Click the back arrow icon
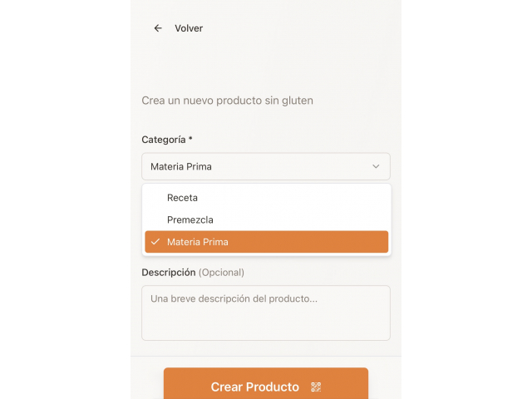Image resolution: width=532 pixels, height=399 pixels. (x=158, y=28)
